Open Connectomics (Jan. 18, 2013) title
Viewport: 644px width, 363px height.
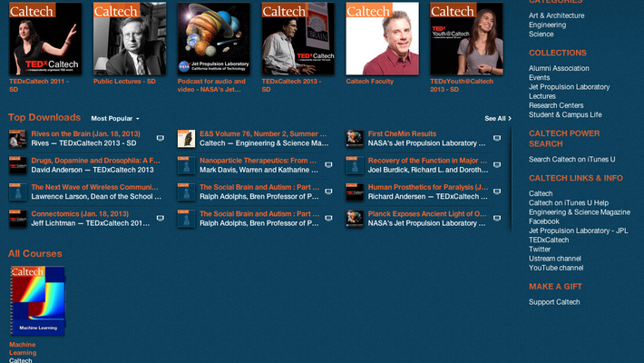click(x=80, y=214)
